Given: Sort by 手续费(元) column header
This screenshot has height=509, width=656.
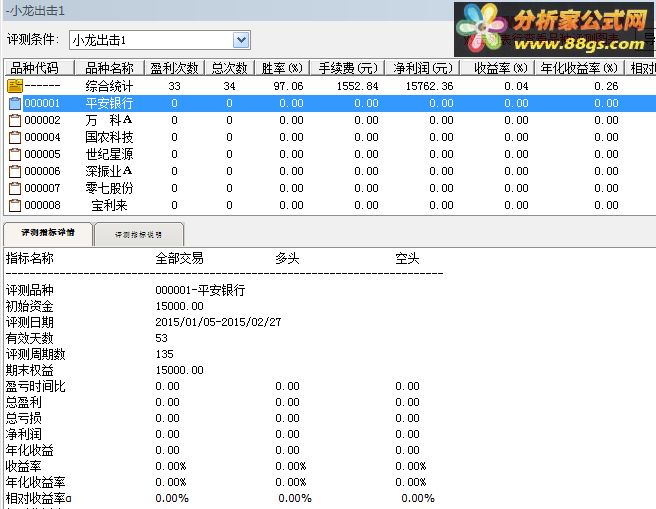Looking at the screenshot, I should point(347,68).
